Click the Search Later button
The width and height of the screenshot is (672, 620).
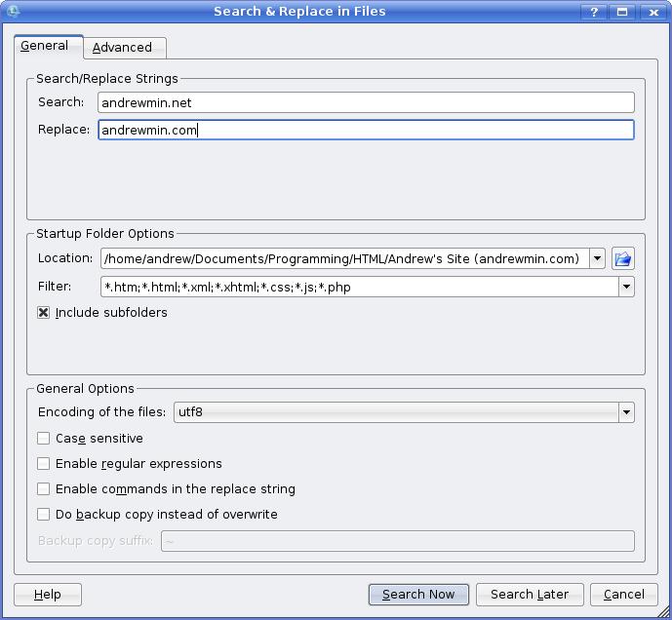(530, 595)
